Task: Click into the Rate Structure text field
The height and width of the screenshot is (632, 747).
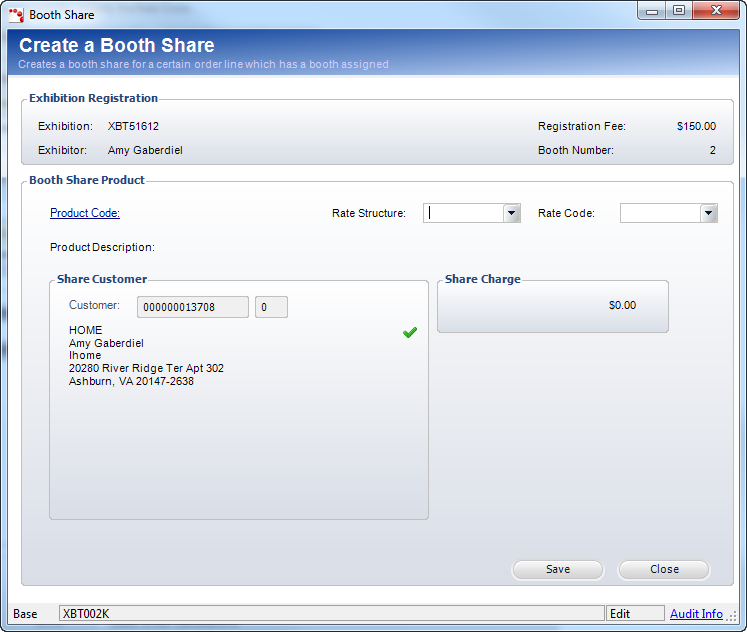Action: tap(464, 213)
